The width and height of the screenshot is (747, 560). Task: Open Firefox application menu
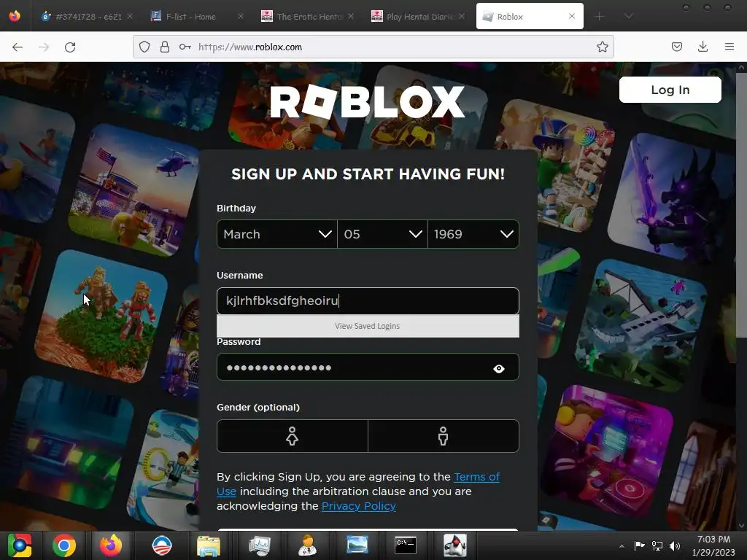[x=729, y=47]
